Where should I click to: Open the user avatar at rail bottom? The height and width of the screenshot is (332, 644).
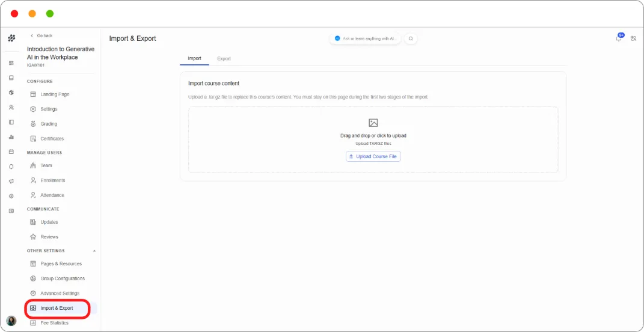pos(11,321)
